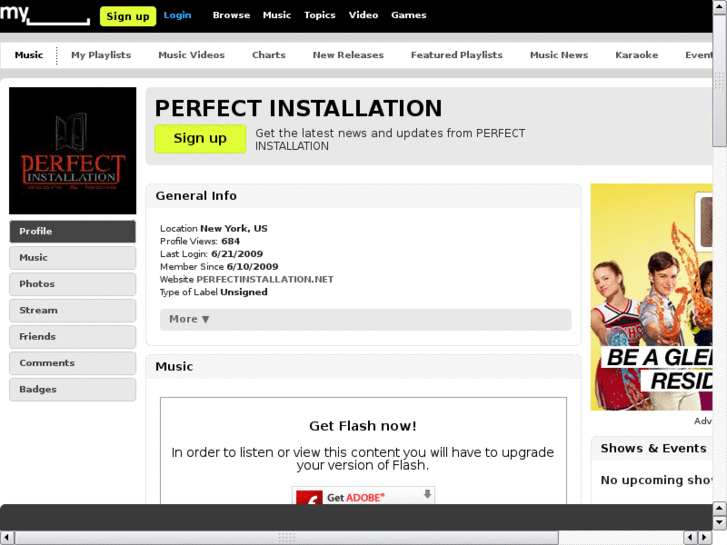The height and width of the screenshot is (545, 727).
Task: Click the General Info heading
Action: (196, 196)
